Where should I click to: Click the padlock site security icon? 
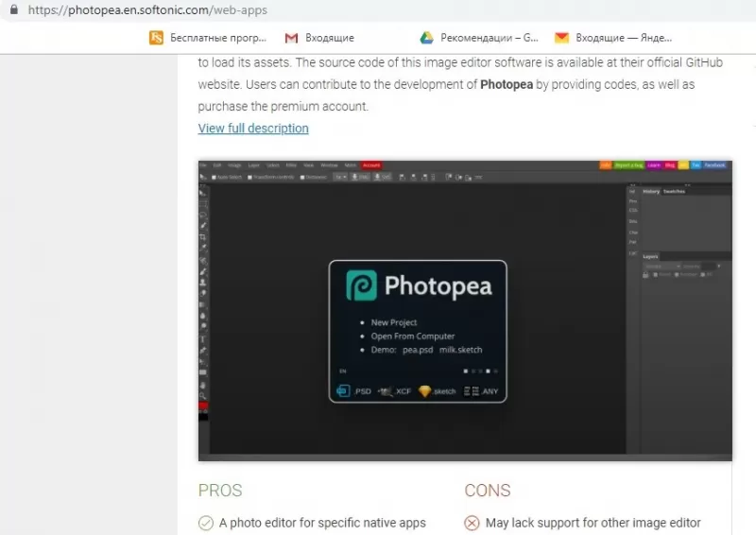(x=13, y=9)
